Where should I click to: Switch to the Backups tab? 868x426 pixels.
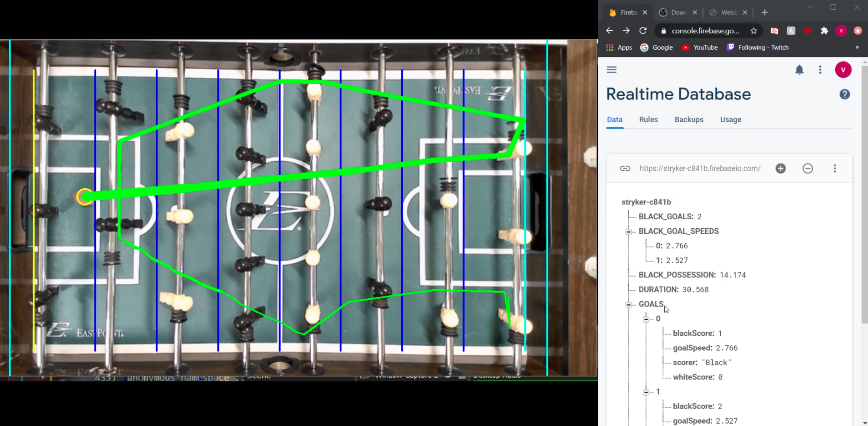pyautogui.click(x=688, y=120)
